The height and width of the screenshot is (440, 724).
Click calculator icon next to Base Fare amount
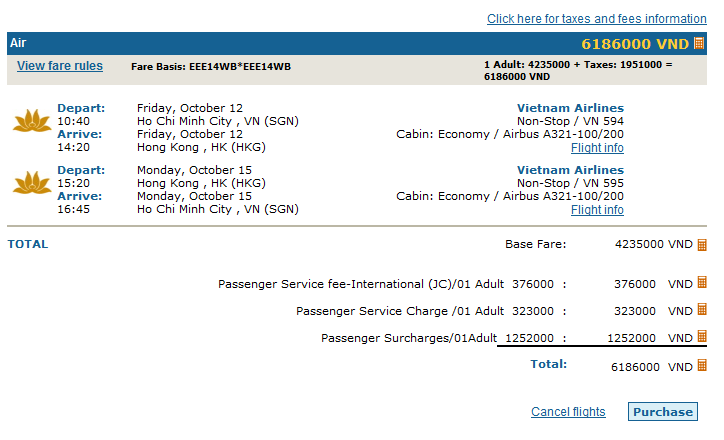point(702,245)
